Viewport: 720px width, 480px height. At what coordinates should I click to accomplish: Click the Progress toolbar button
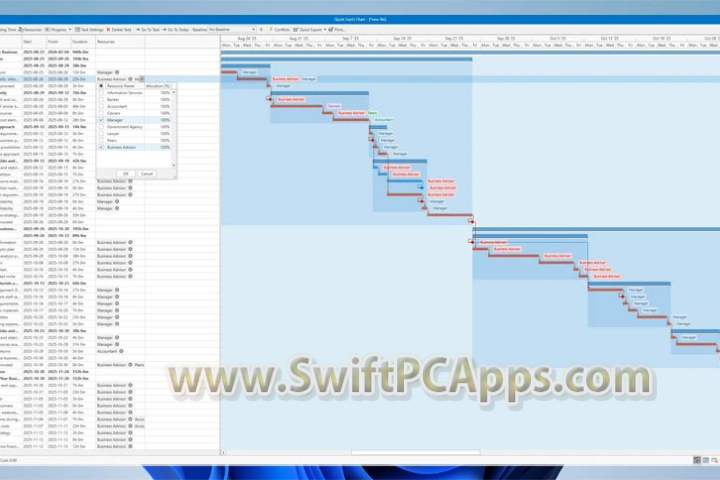pyautogui.click(x=56, y=29)
